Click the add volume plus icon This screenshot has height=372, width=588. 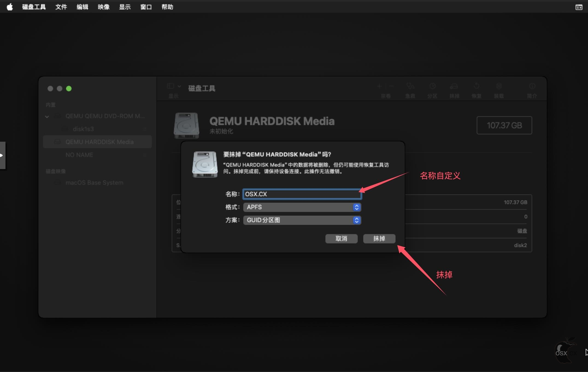coord(379,86)
